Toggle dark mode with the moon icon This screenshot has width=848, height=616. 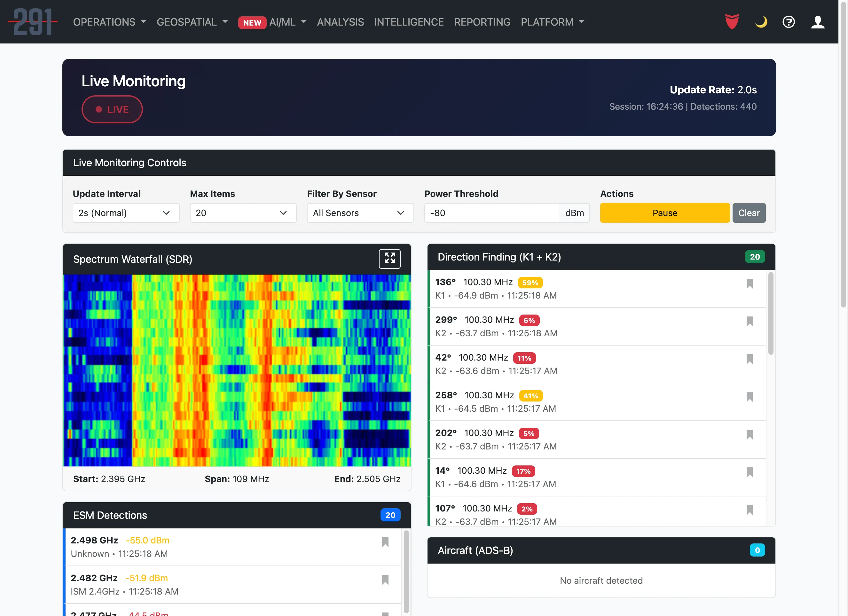[761, 22]
